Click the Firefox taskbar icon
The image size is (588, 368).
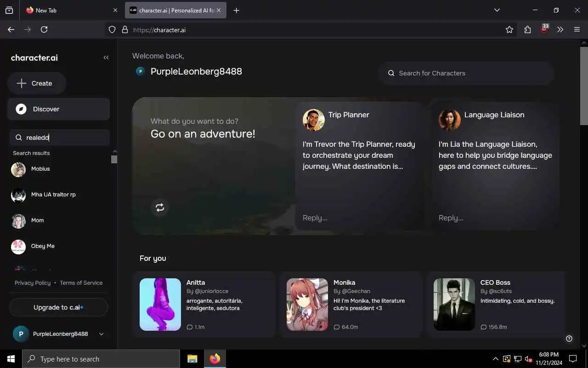pyautogui.click(x=215, y=359)
